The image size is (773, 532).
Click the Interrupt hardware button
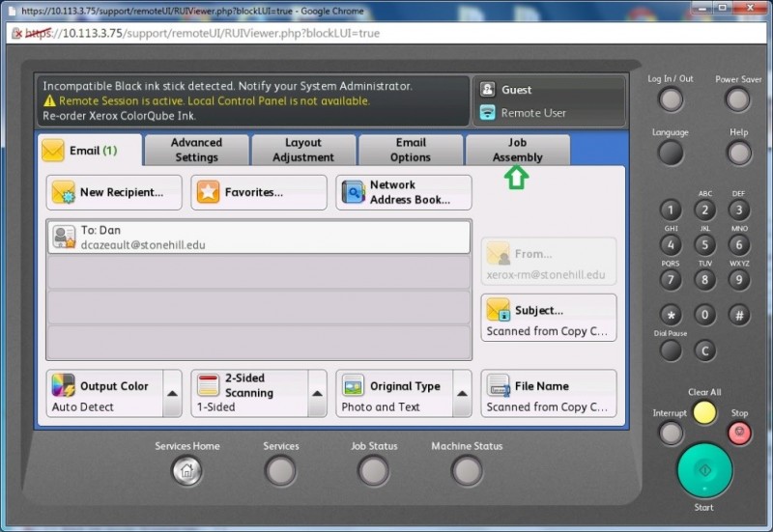(671, 433)
